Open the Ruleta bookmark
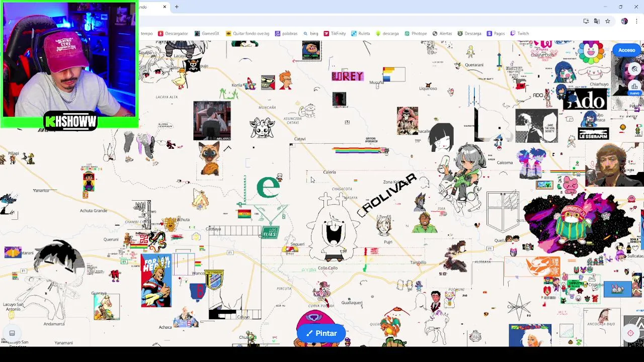Viewport: 644px width, 362px height. point(361,34)
